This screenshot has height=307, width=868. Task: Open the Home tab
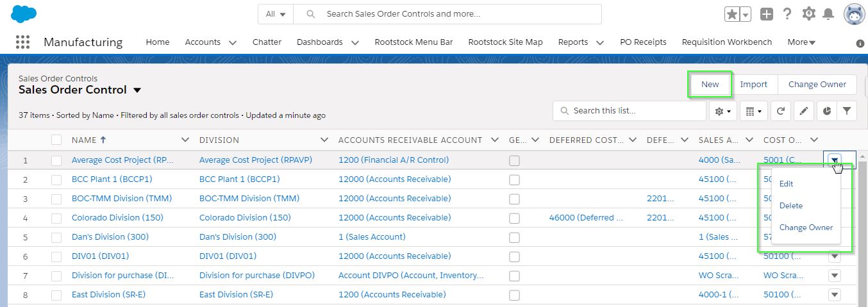(x=158, y=42)
